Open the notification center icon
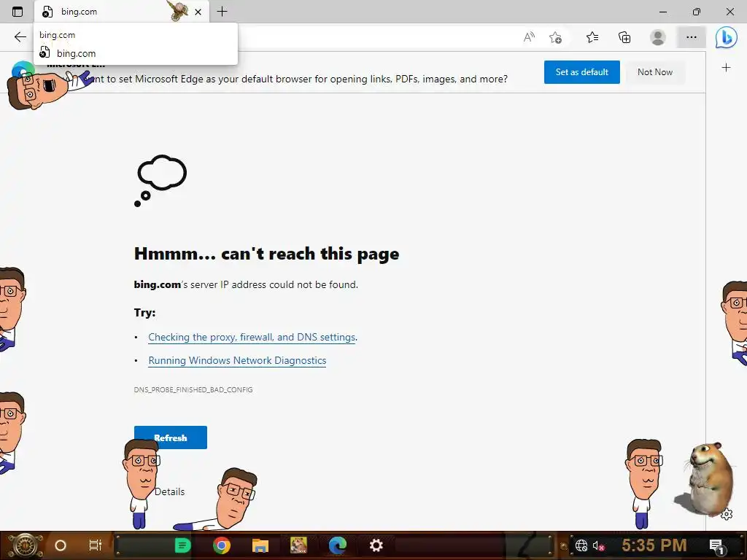The image size is (747, 560). pyautogui.click(x=716, y=545)
